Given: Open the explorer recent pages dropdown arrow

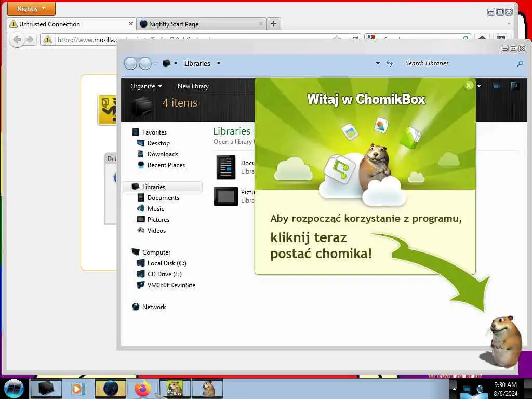Looking at the screenshot, I should 155,63.
